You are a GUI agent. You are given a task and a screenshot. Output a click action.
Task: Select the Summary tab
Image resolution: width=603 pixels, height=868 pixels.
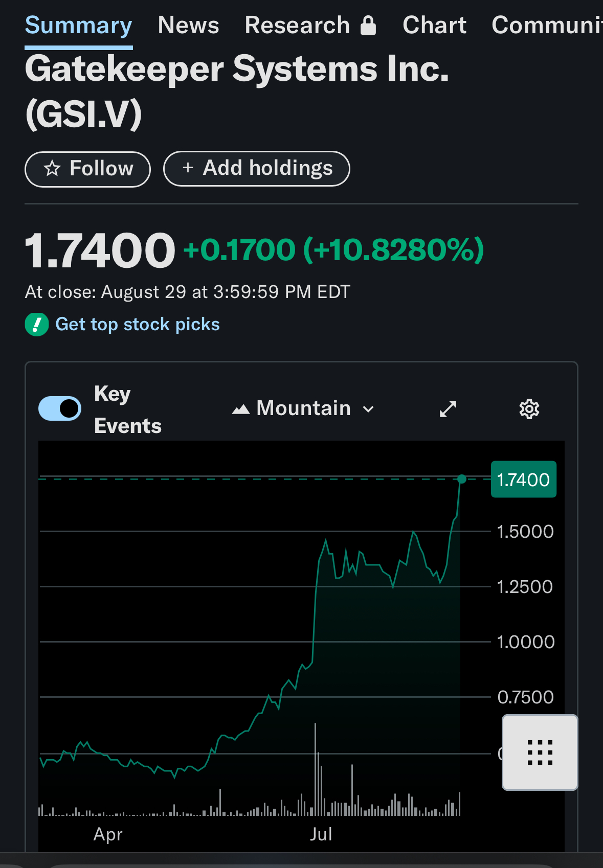point(79,25)
